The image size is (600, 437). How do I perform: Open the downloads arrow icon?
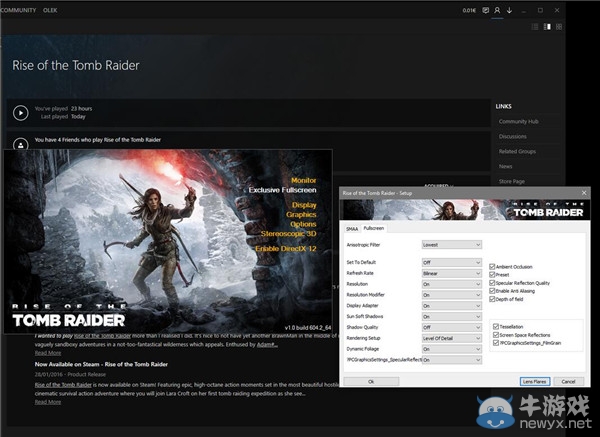(x=509, y=10)
